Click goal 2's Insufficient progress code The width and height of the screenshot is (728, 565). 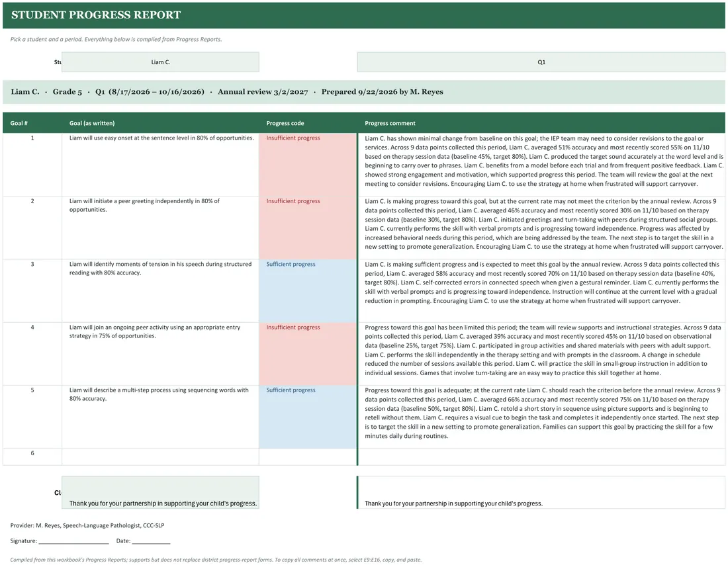(308, 228)
